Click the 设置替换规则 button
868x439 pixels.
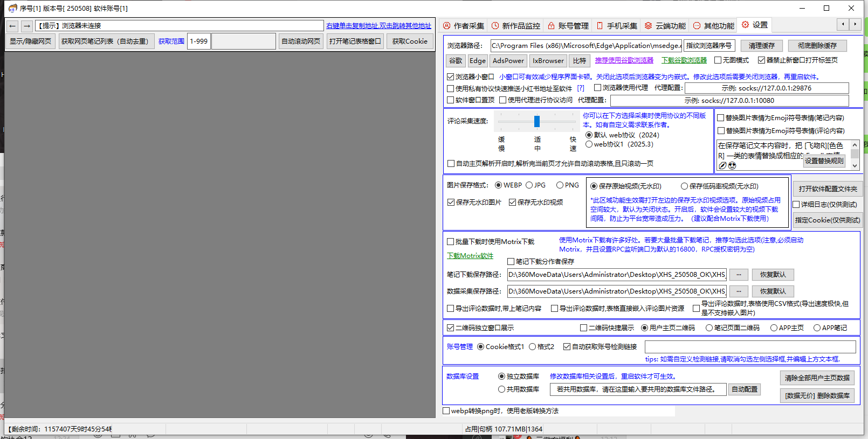824,161
